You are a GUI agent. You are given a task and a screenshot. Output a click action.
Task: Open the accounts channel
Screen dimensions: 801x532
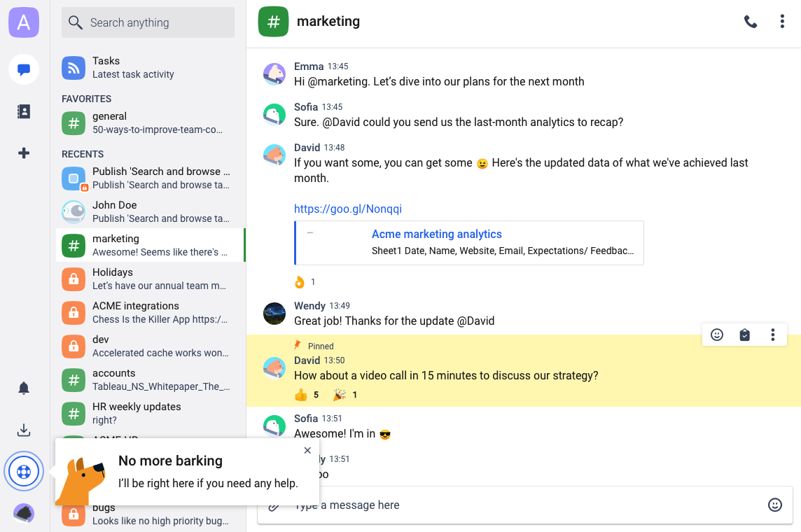(151, 380)
